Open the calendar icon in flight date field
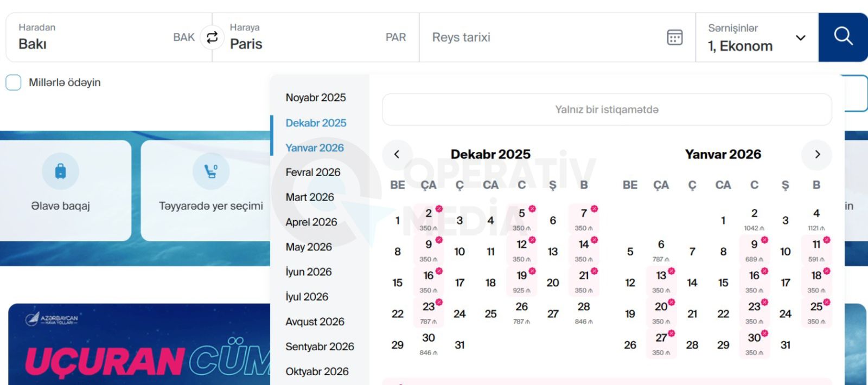Screen dimensions: 868x385 tap(674, 37)
